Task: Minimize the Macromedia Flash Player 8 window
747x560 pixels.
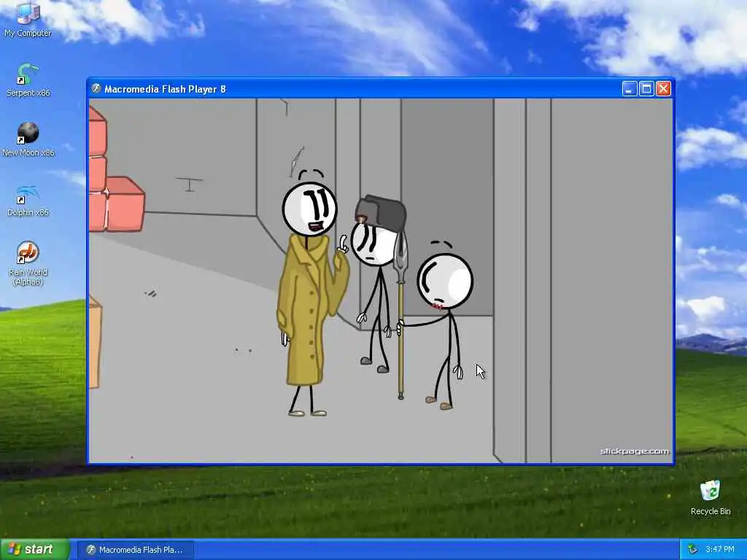Action: point(630,88)
